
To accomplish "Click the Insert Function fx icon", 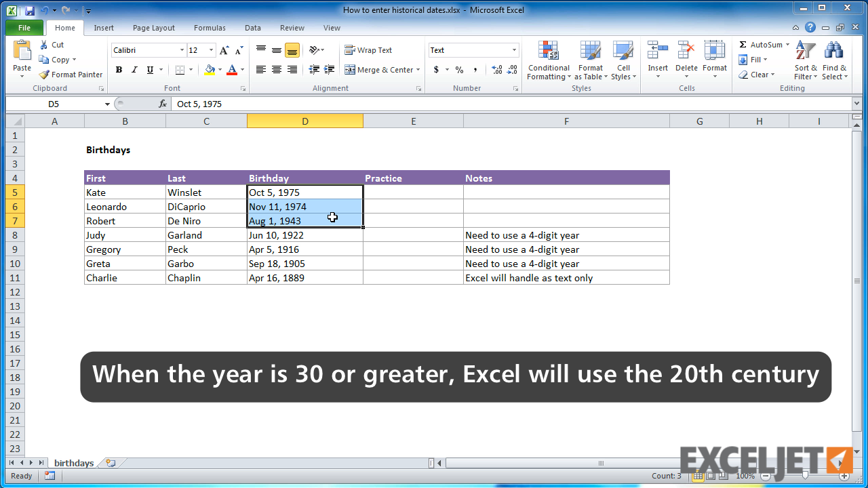I will (163, 104).
